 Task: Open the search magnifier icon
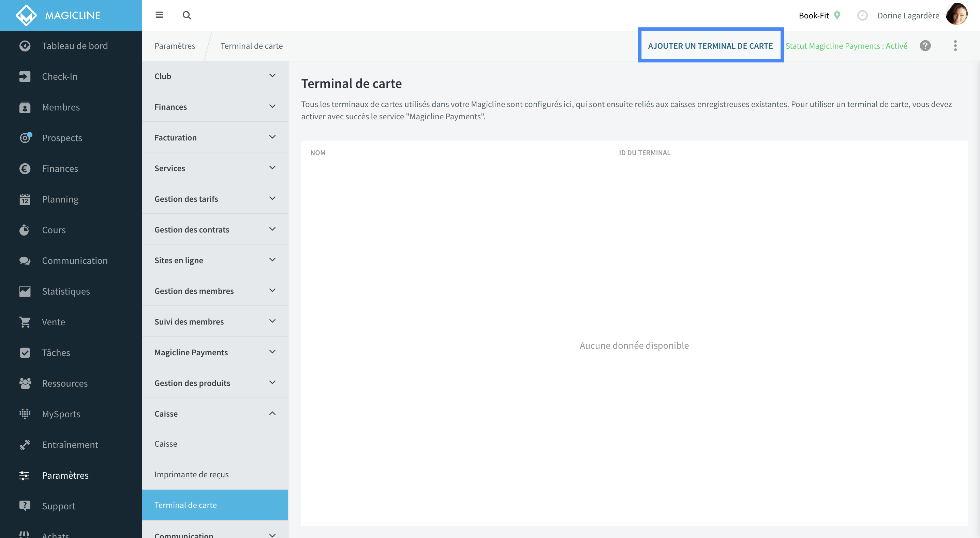pyautogui.click(x=187, y=15)
